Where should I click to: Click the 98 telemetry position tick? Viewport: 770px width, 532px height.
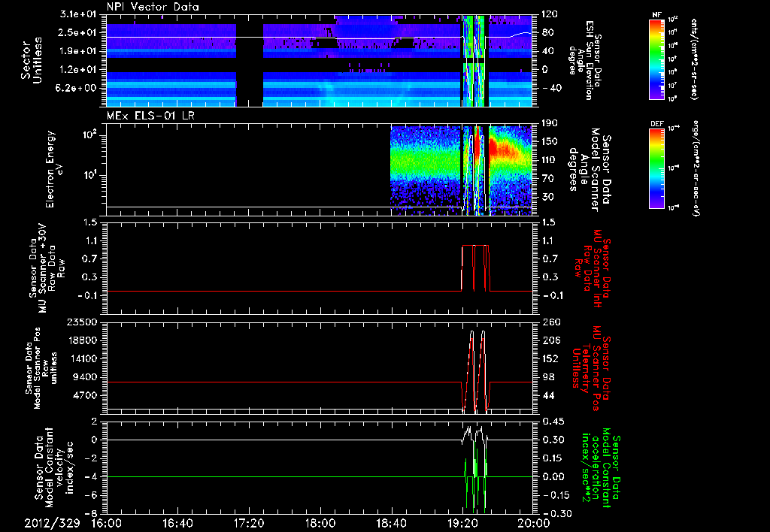tap(547, 377)
